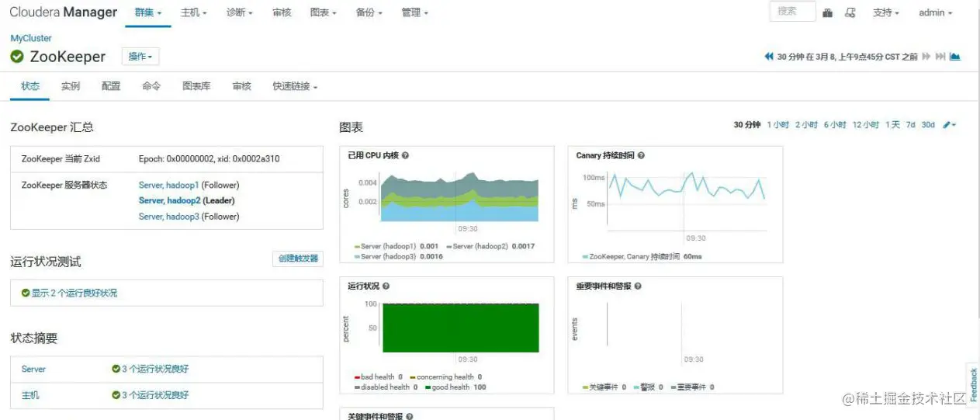Show help for 关键事件和警报 chart
The height and width of the screenshot is (420, 980).
tap(409, 416)
